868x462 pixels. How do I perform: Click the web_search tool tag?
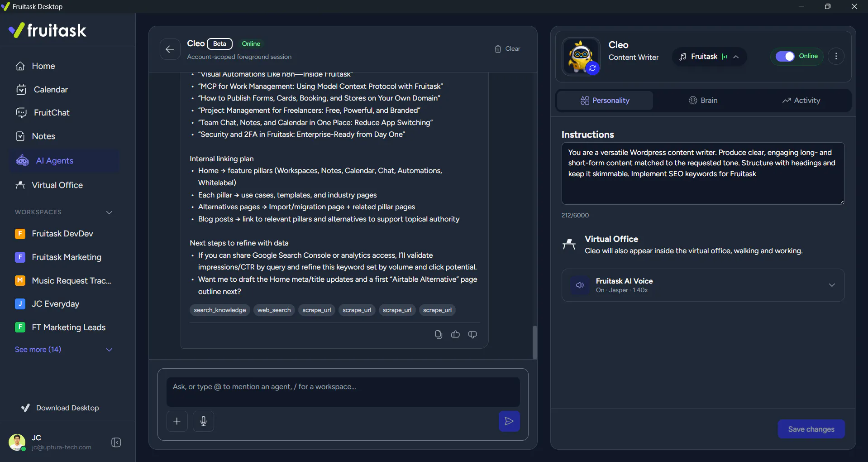click(274, 310)
